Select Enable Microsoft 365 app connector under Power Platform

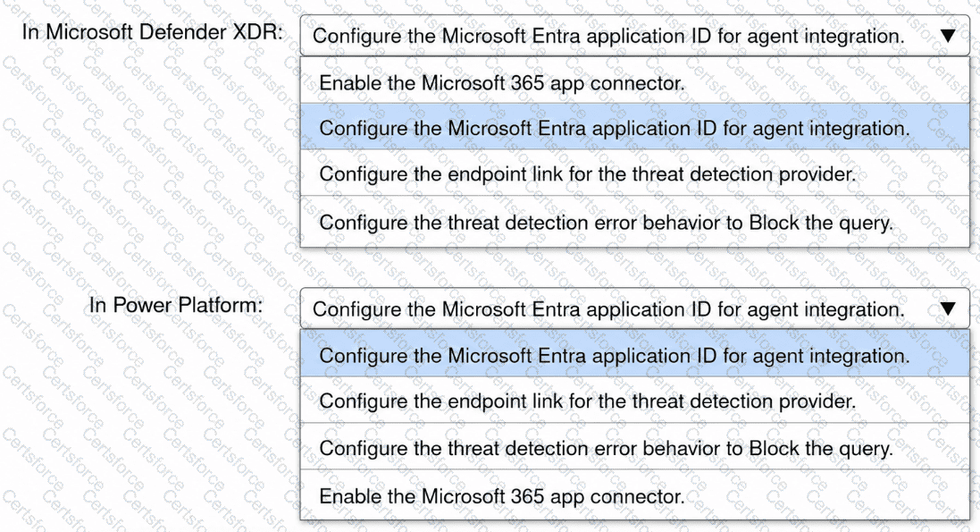(x=634, y=495)
